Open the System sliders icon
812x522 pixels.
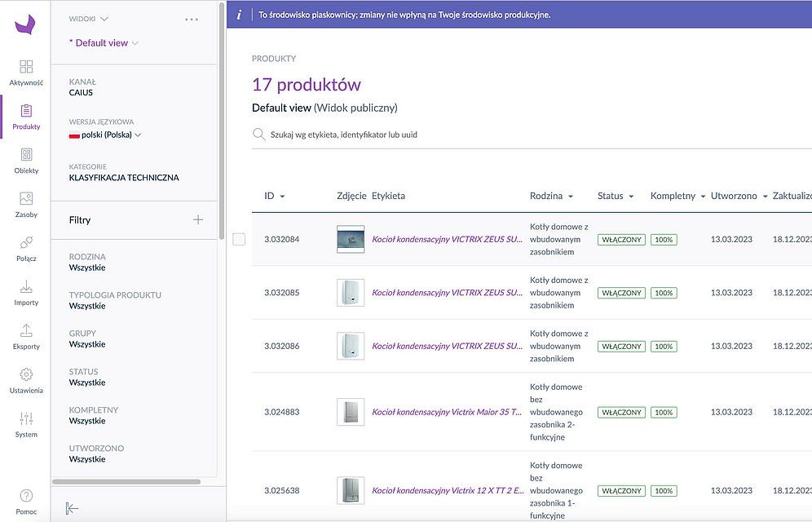pyautogui.click(x=26, y=419)
